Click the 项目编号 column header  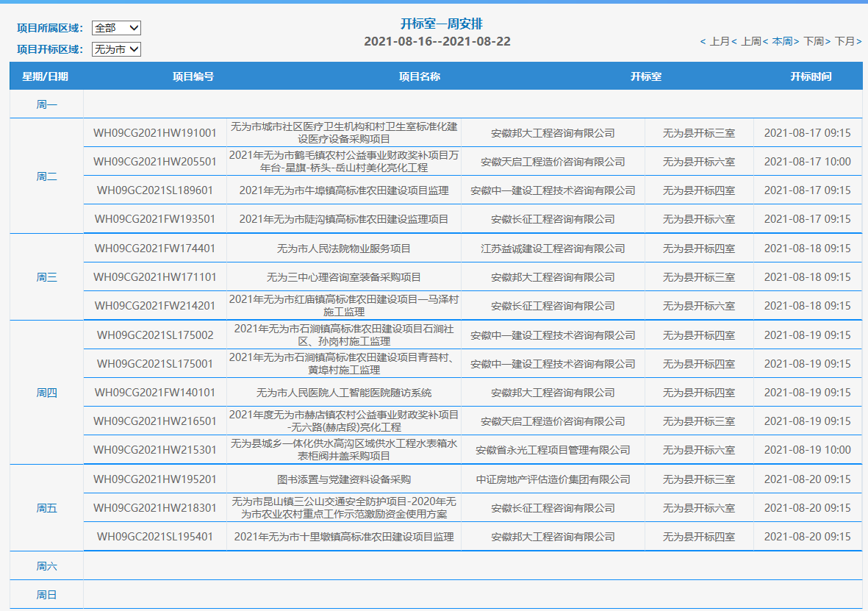193,76
